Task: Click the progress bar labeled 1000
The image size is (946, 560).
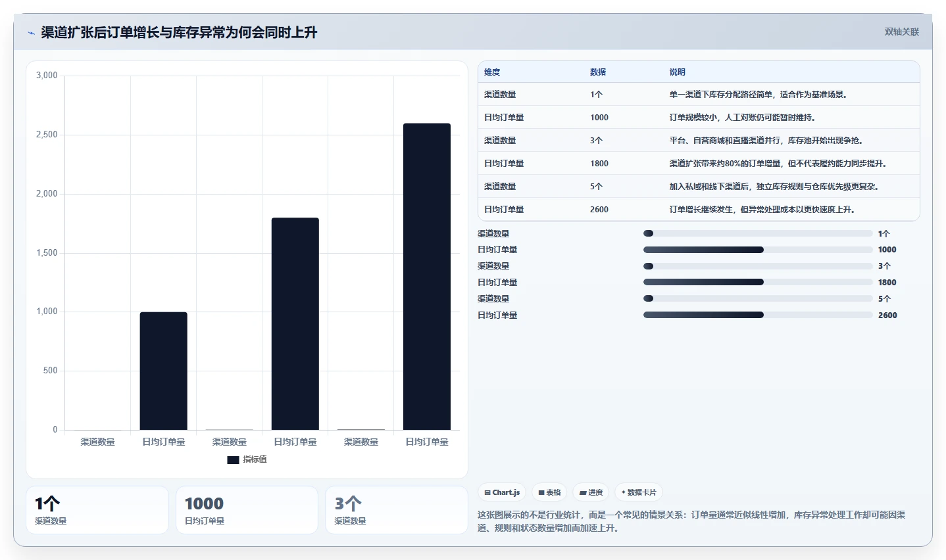Action: tap(758, 250)
